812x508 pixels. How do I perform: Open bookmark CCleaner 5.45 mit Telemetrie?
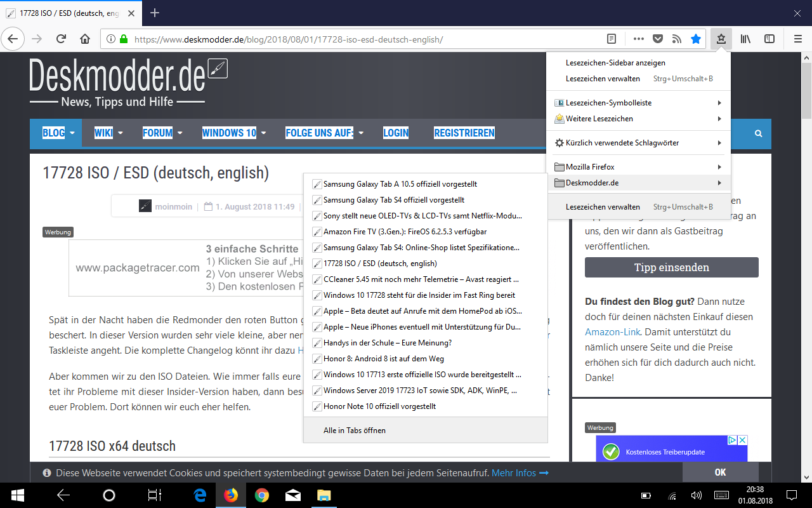(425, 279)
